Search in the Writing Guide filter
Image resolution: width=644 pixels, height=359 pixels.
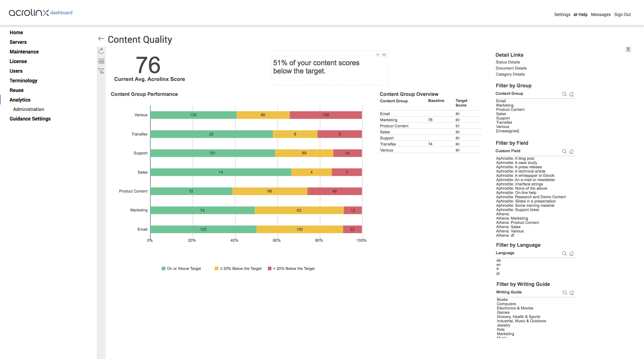[x=565, y=293]
